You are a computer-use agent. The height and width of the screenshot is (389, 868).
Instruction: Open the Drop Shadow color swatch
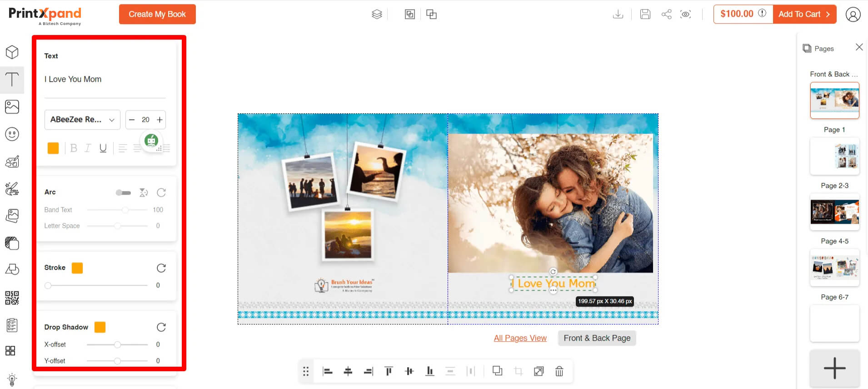click(100, 327)
